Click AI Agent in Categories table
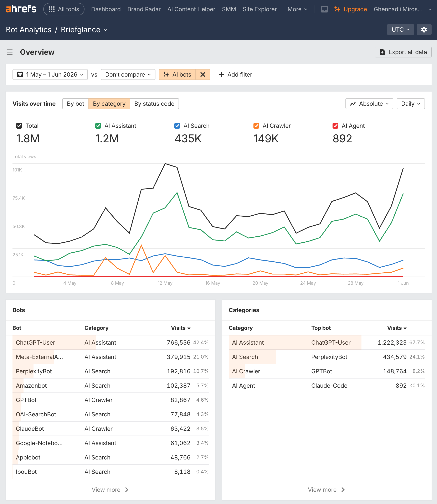 point(243,386)
